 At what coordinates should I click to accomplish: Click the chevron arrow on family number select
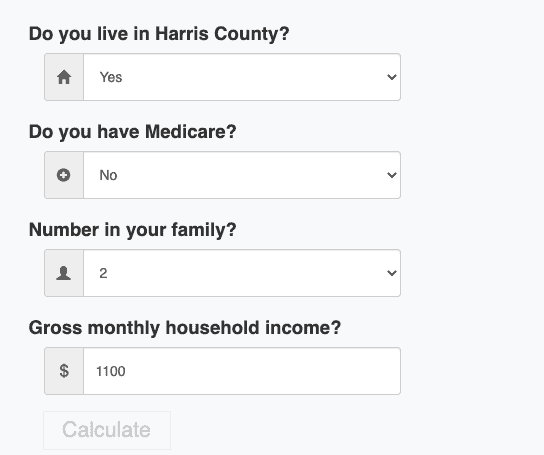[x=392, y=273]
